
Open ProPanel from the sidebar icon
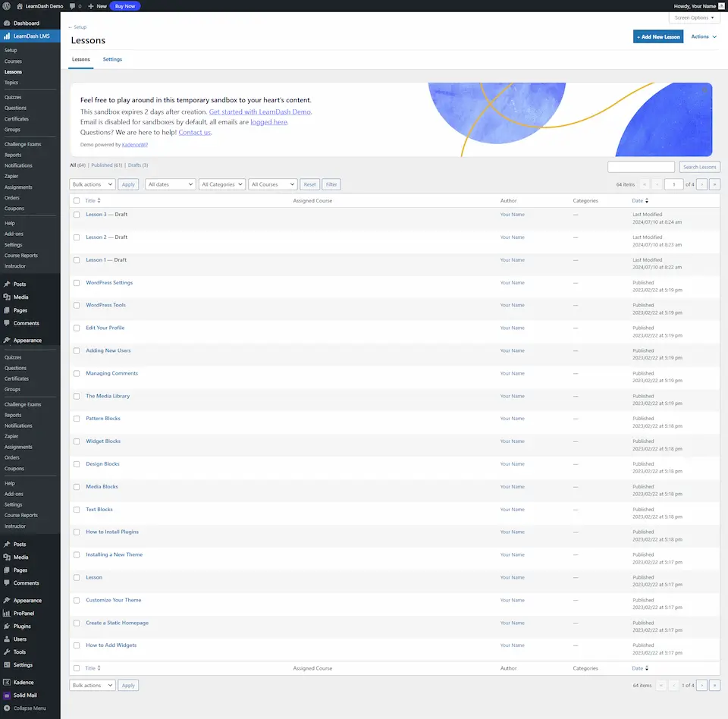7,613
